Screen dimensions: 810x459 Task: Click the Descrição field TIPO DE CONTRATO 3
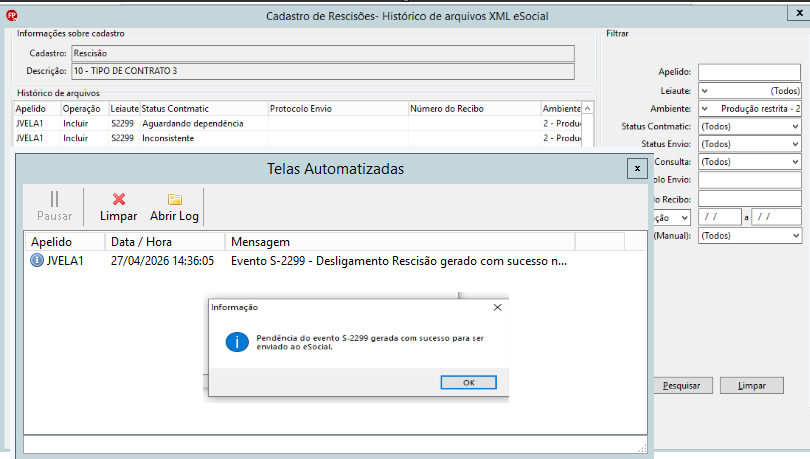(323, 71)
